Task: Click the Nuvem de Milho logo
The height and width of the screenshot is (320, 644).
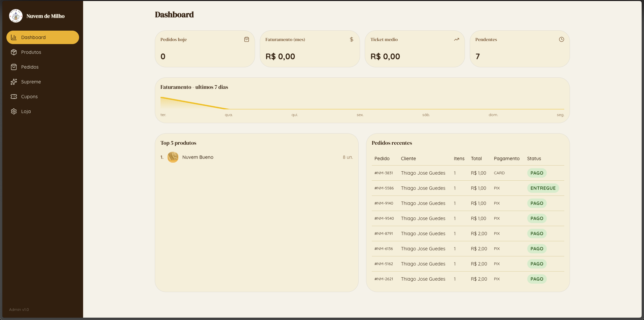Action: click(15, 16)
